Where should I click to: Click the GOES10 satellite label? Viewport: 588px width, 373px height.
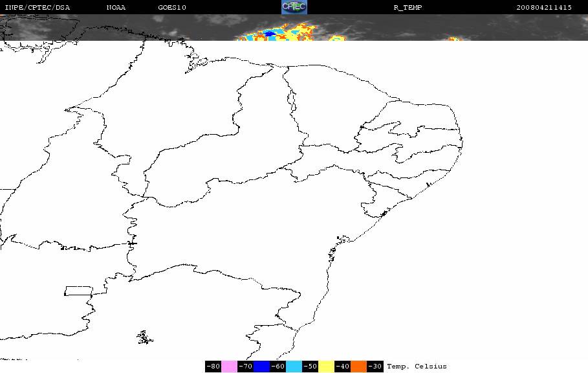click(172, 7)
